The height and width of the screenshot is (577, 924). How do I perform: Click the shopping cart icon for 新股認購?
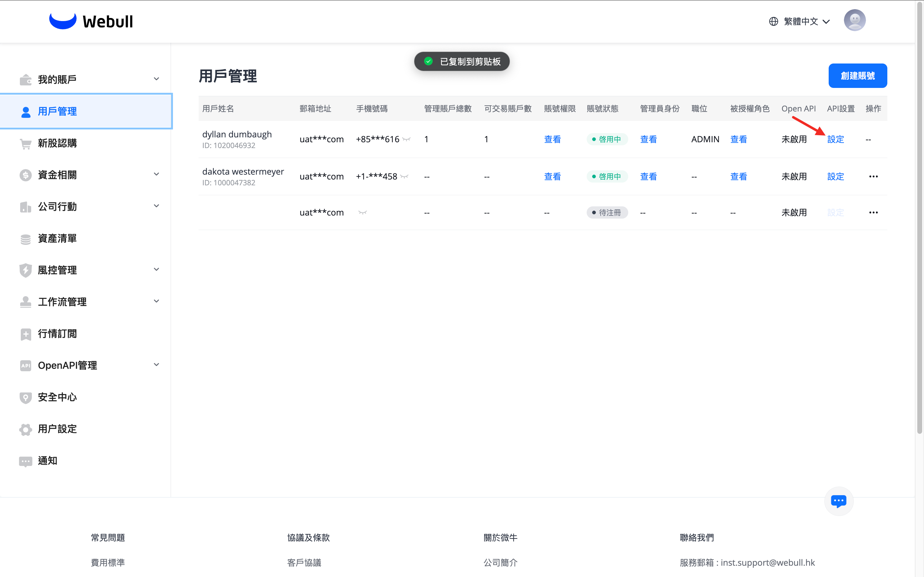click(x=26, y=143)
